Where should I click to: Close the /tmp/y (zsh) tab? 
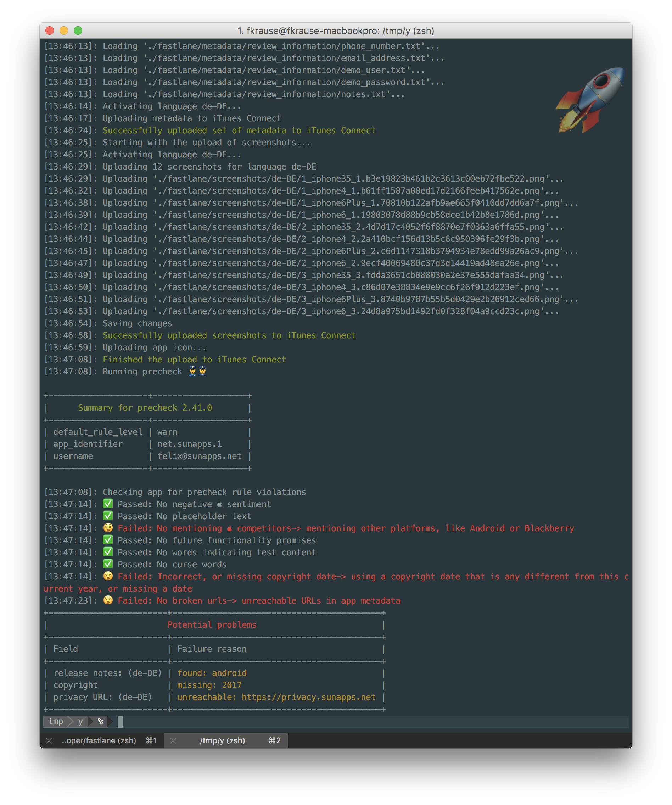[173, 740]
